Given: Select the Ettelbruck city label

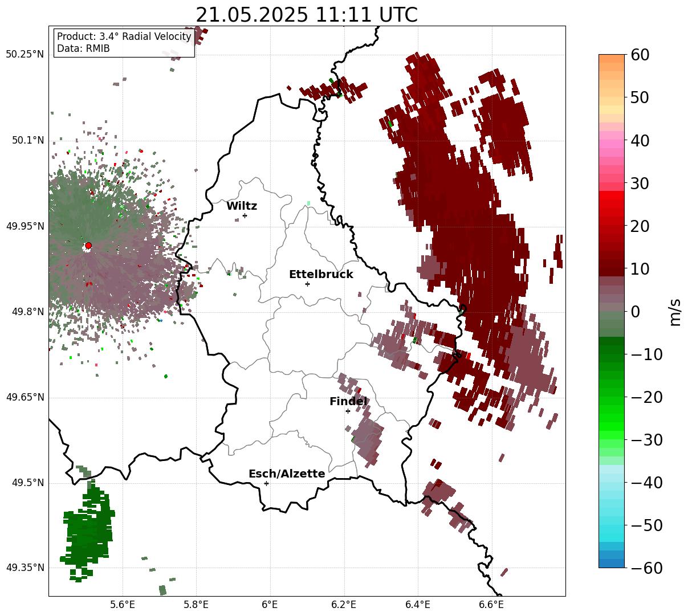Looking at the screenshot, I should [321, 275].
